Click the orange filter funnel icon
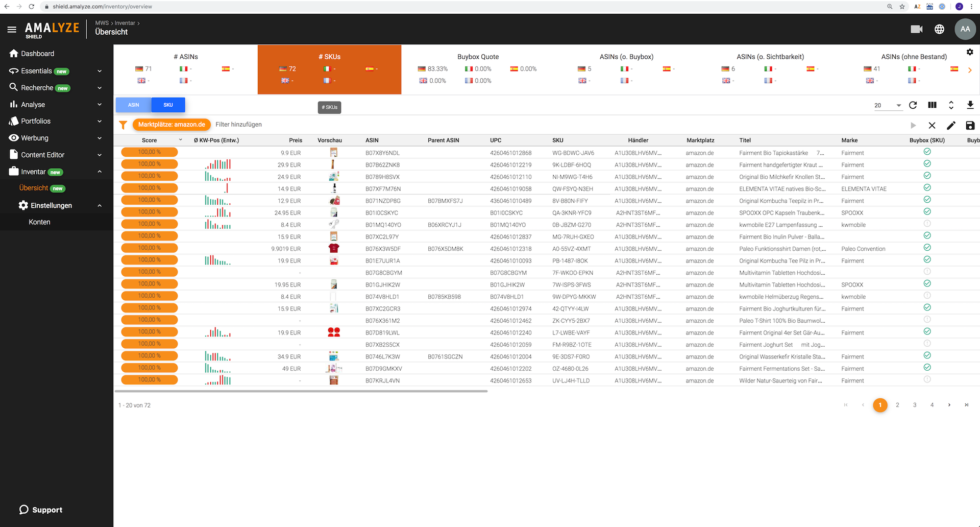This screenshot has height=527, width=980. [x=123, y=125]
